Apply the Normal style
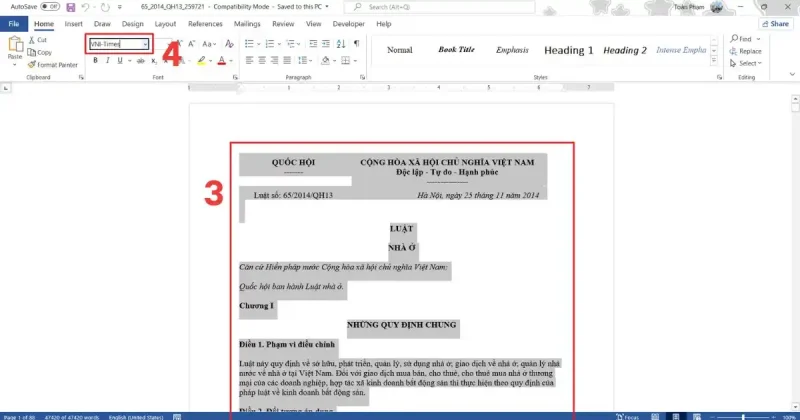 tap(399, 50)
